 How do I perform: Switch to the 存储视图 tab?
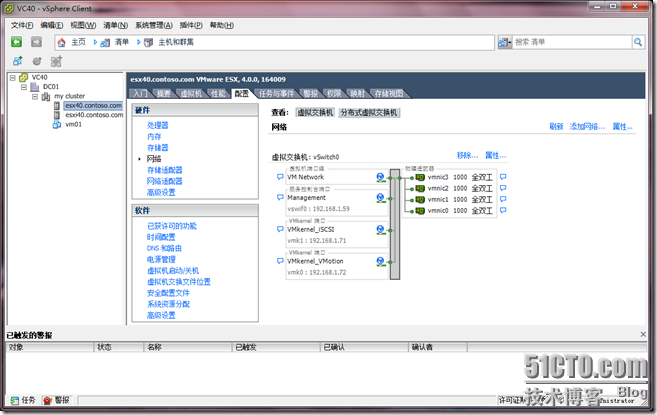click(388, 93)
